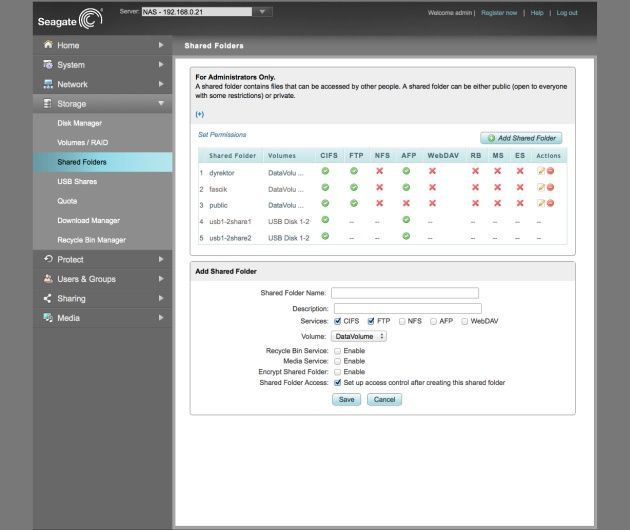Open the Set Permissions link
Screen dimensions: 630x530
click(222, 135)
